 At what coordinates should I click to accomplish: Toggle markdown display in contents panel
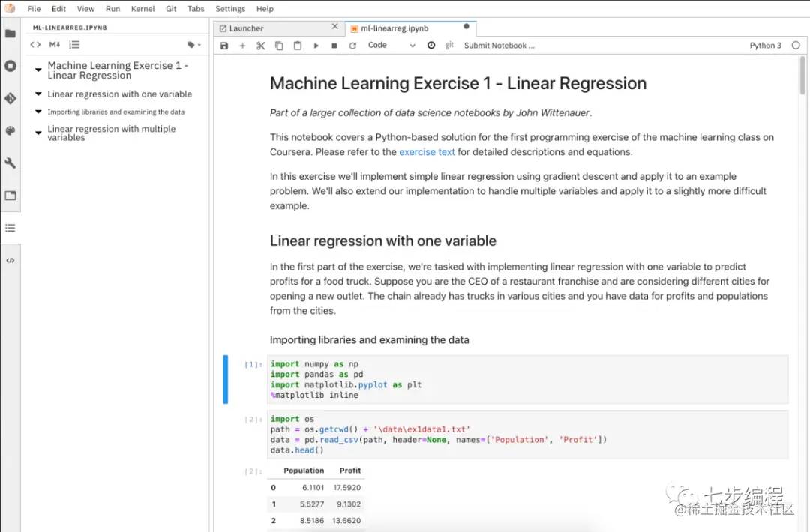pos(55,45)
